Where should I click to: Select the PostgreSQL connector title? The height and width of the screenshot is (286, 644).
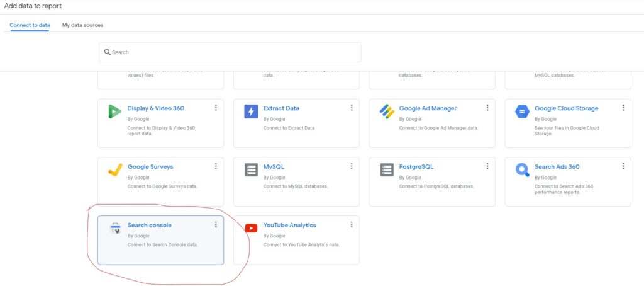(x=416, y=167)
